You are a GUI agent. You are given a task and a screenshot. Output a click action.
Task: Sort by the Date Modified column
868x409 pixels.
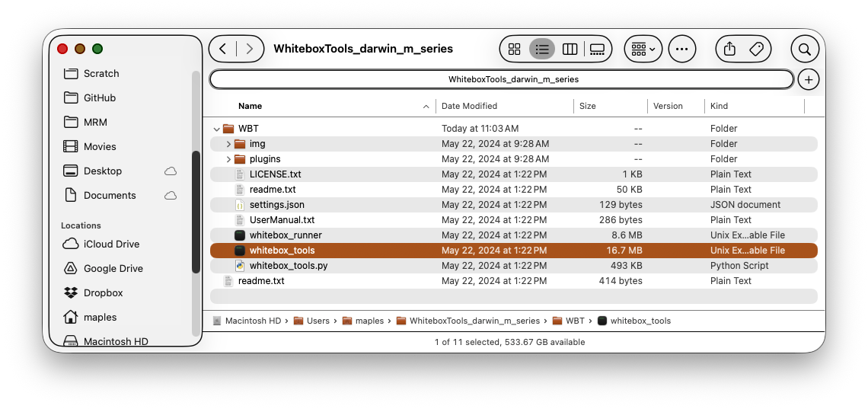click(469, 106)
